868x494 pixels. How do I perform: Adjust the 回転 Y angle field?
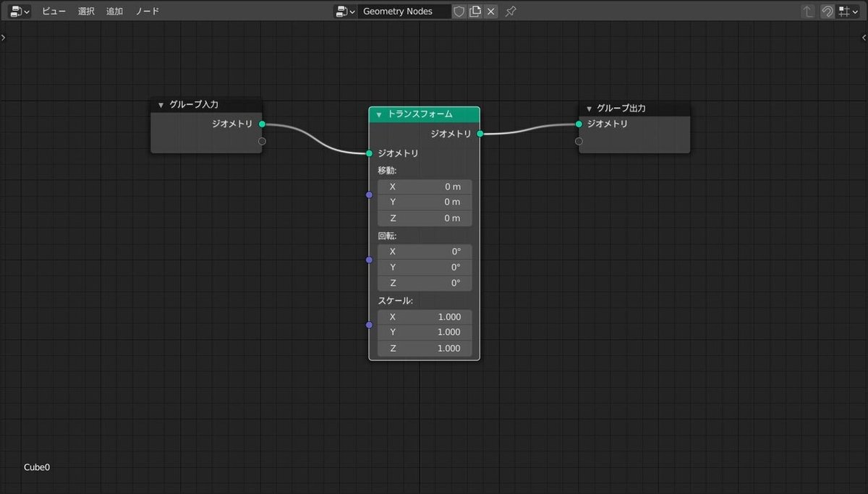click(425, 268)
